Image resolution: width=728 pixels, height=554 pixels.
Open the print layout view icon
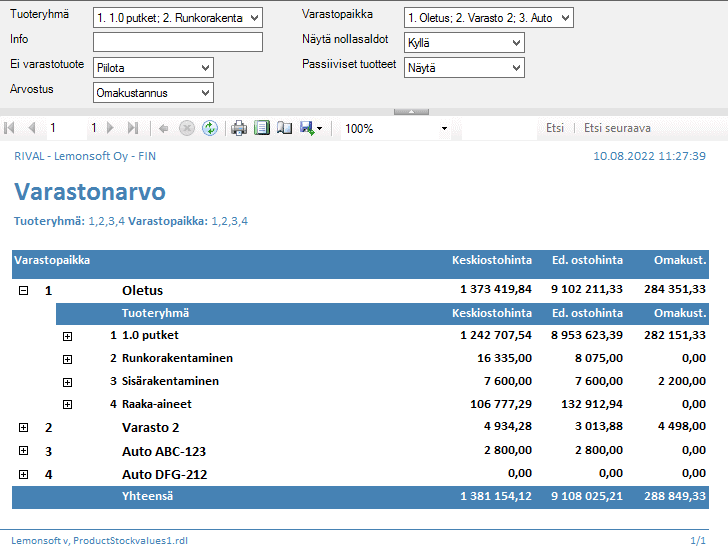pyautogui.click(x=262, y=128)
